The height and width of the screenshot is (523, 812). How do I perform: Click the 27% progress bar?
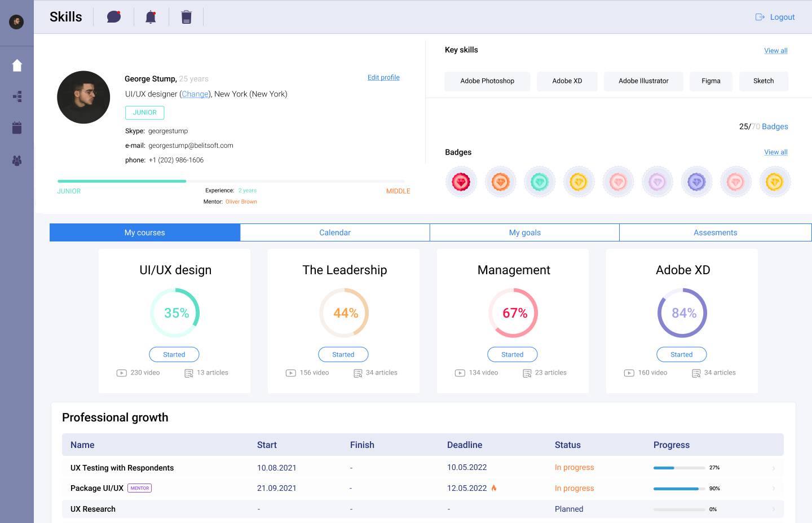click(679, 468)
